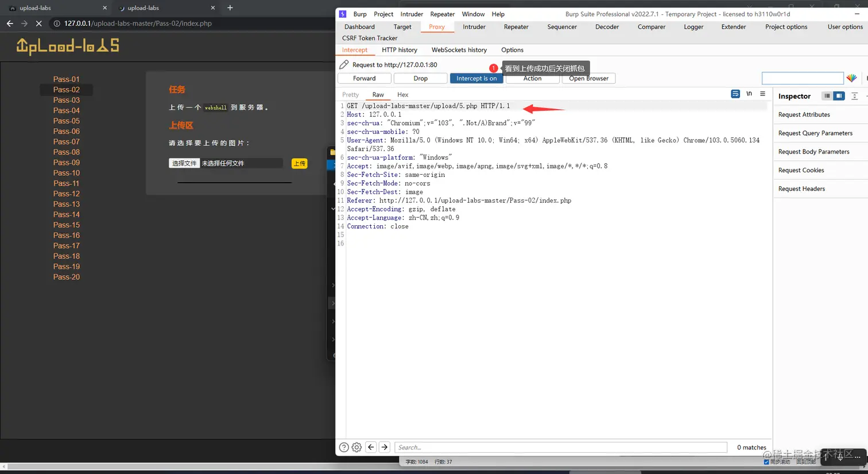Open the Decoder tab
This screenshot has height=474, width=868.
607,26
